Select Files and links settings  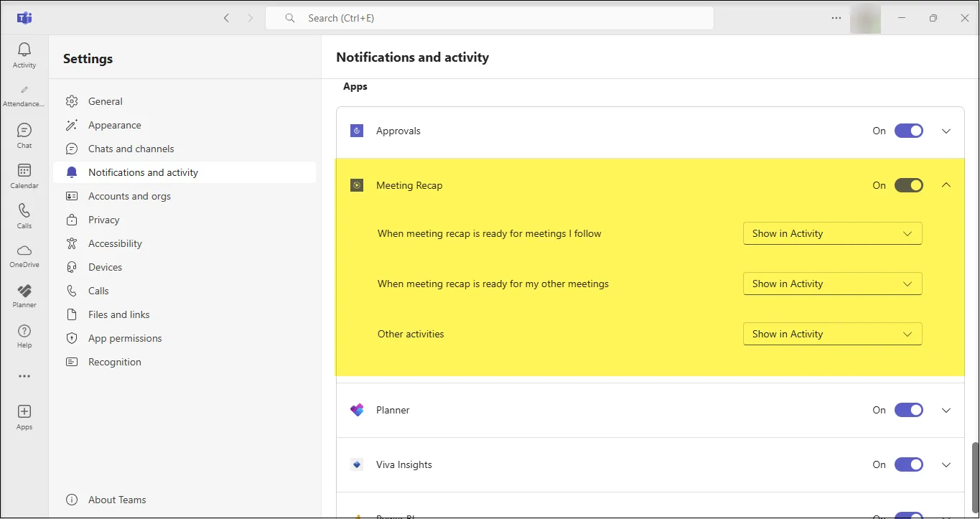pyautogui.click(x=185, y=314)
